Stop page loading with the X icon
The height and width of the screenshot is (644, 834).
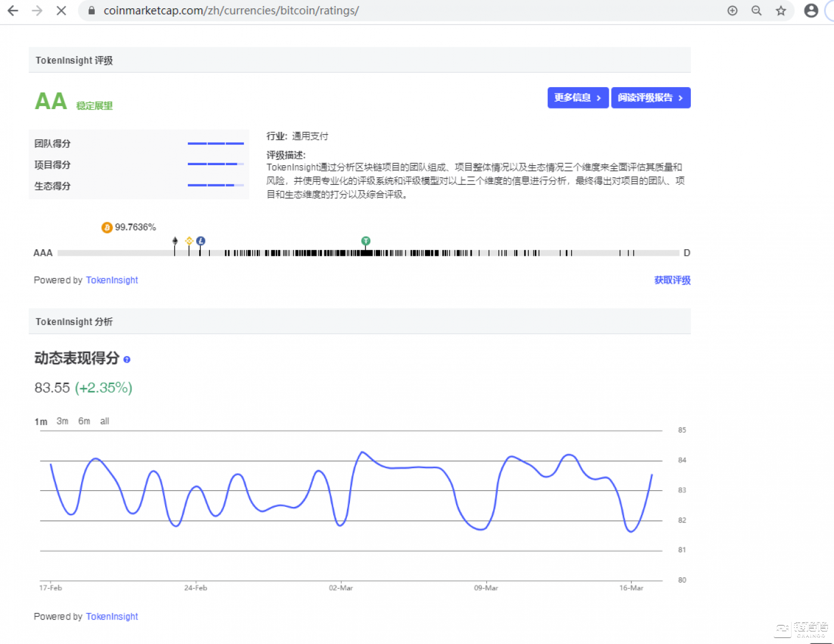pos(61,11)
